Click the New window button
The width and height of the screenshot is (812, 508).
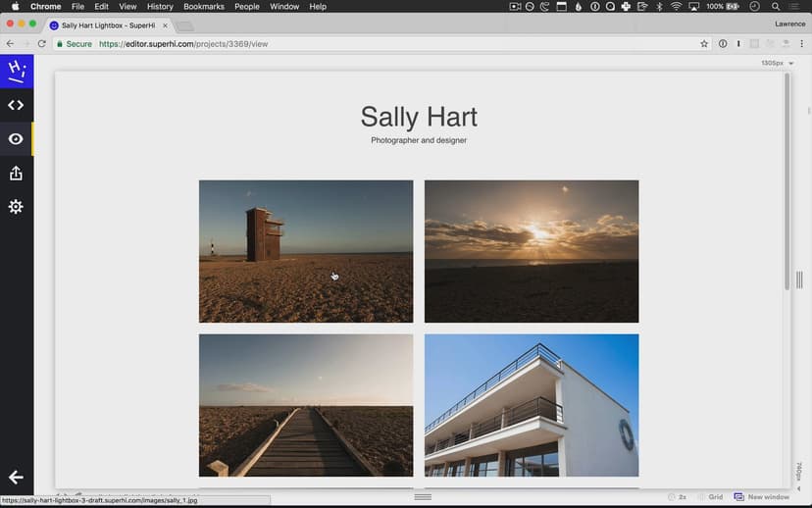click(762, 497)
